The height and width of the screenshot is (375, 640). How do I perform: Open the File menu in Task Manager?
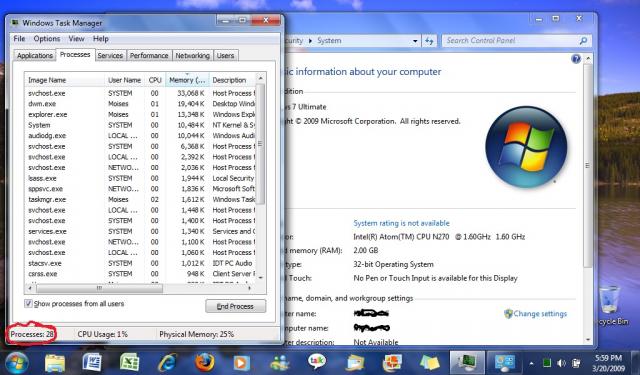pyautogui.click(x=19, y=39)
